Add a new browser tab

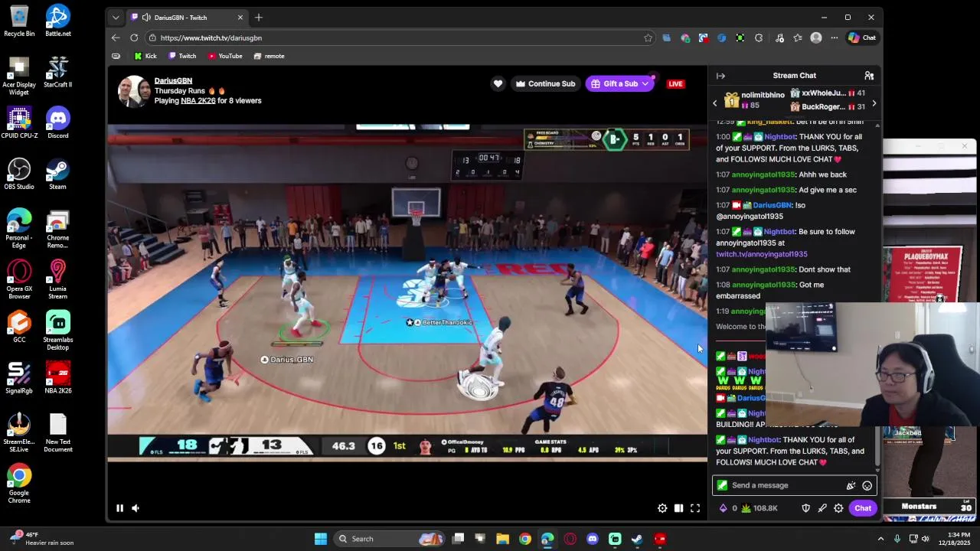coord(259,18)
